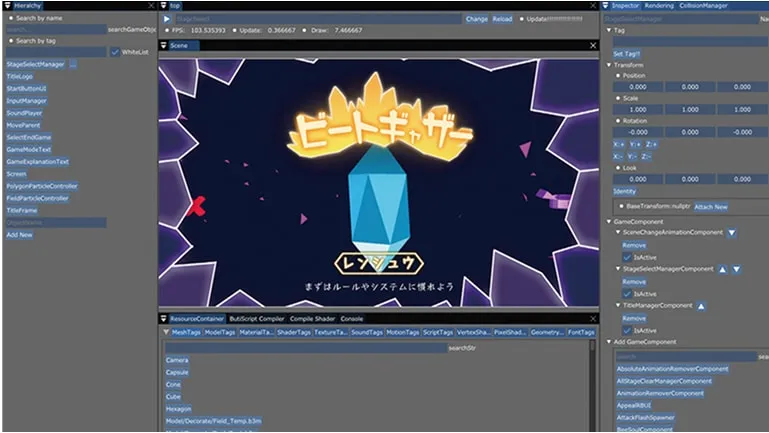Select the ModelTags resource tab

click(220, 332)
